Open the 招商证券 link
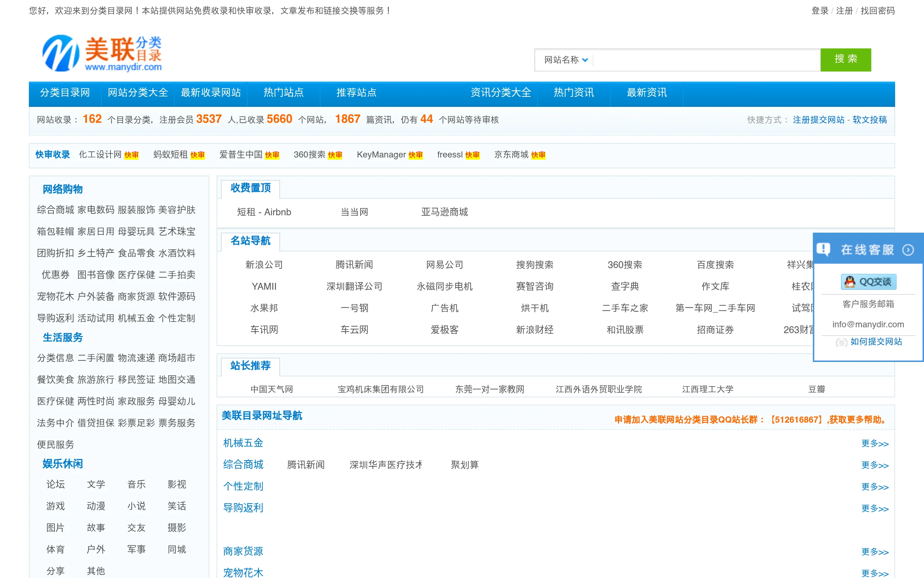This screenshot has width=924, height=578. pos(715,329)
